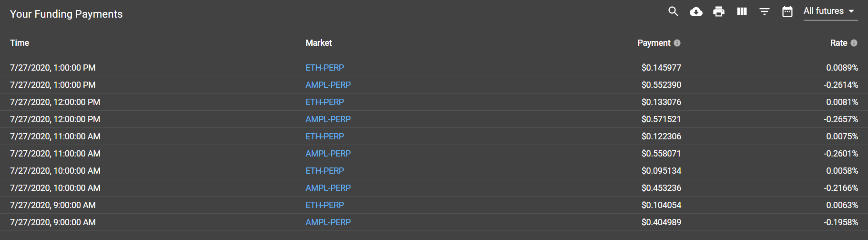
Task: Open the view columns icon
Action: [x=742, y=11]
